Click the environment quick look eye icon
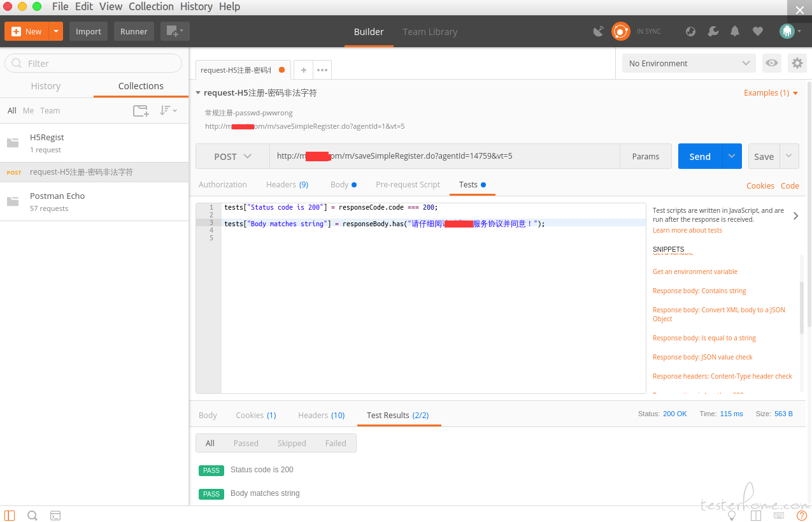This screenshot has height=522, width=812. pos(772,63)
